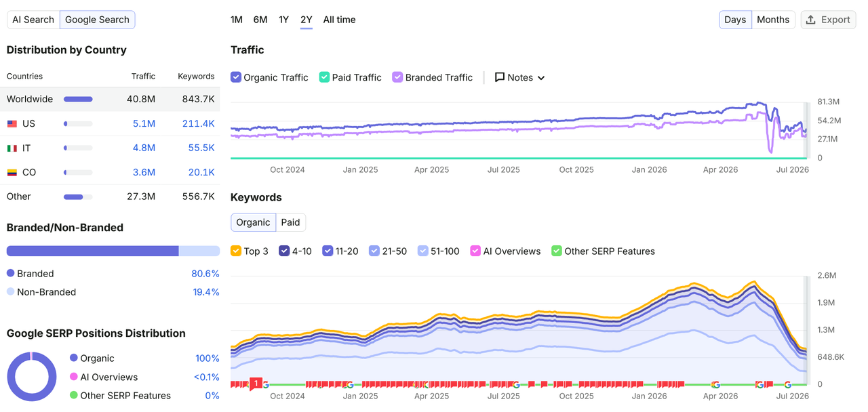Switch chart granularity to Days
The image size is (868, 412).
pos(735,20)
